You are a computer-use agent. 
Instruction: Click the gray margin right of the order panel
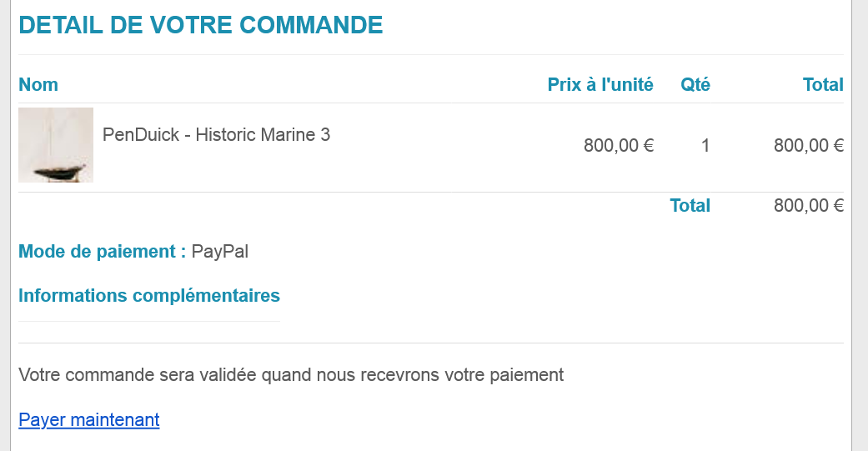(860, 225)
